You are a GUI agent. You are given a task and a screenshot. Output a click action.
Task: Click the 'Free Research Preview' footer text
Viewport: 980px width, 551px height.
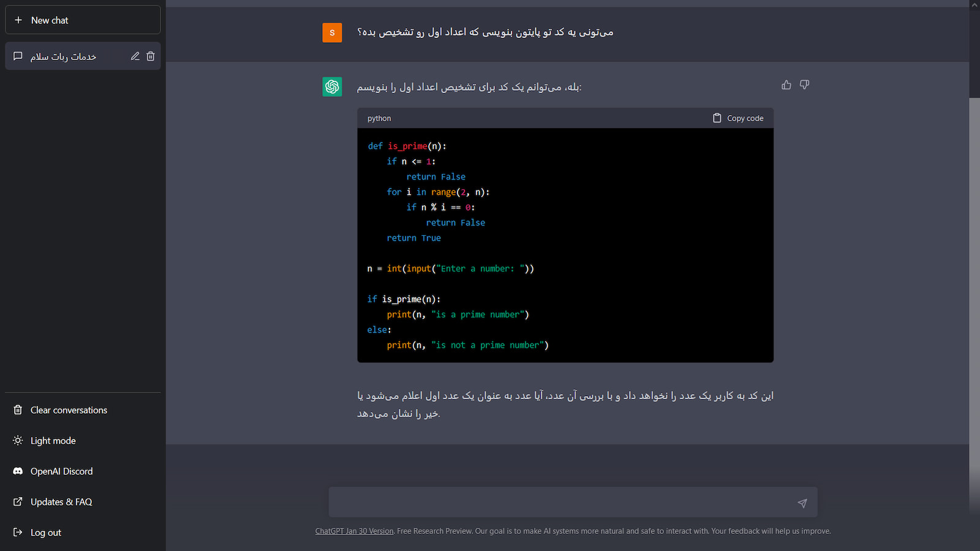[x=435, y=531]
